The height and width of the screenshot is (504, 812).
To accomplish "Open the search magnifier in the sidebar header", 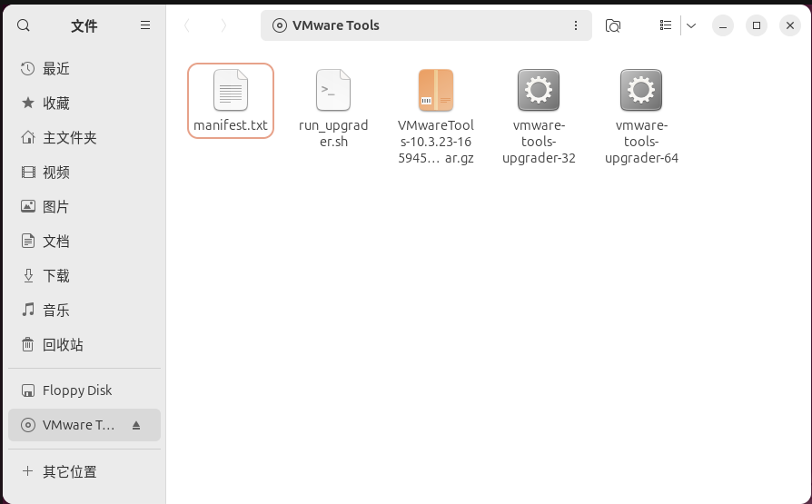I will pyautogui.click(x=24, y=25).
